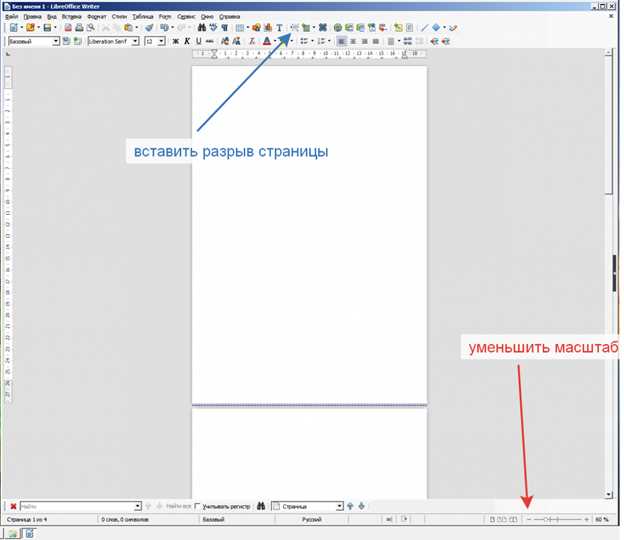Screen dimensions: 624x540
Task: Close the find toolbar with red X
Action: tap(13, 506)
